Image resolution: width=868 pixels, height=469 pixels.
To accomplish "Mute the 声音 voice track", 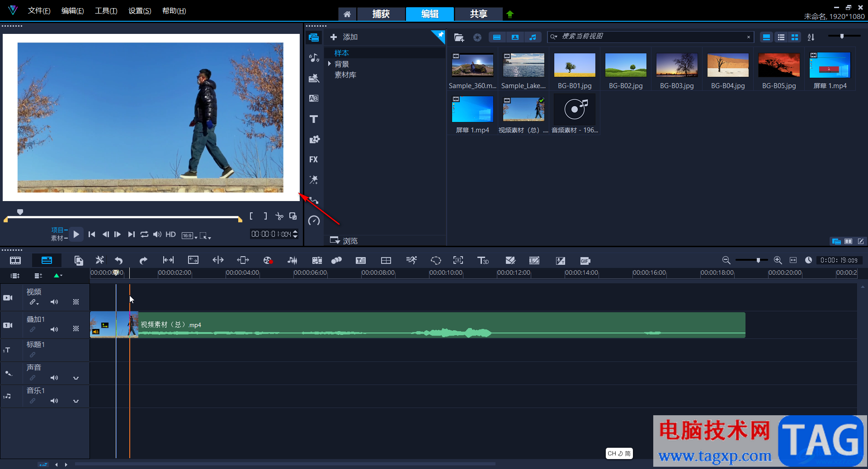I will 54,378.
